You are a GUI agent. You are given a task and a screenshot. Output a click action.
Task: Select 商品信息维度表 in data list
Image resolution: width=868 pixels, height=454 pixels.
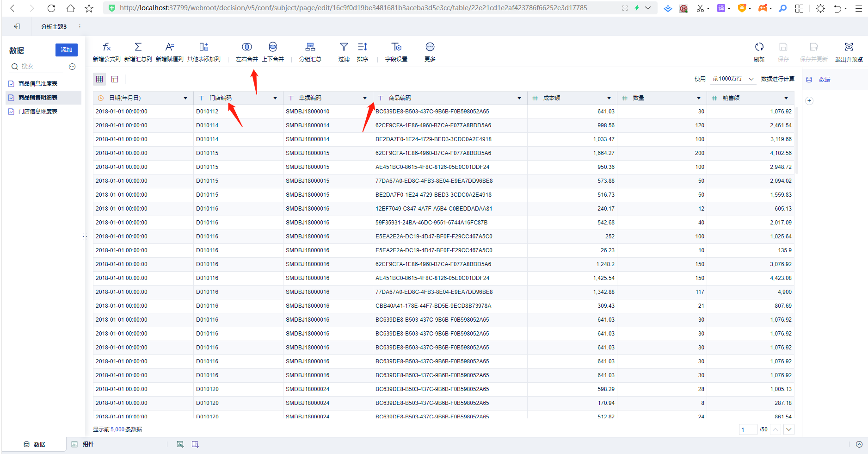(x=43, y=84)
